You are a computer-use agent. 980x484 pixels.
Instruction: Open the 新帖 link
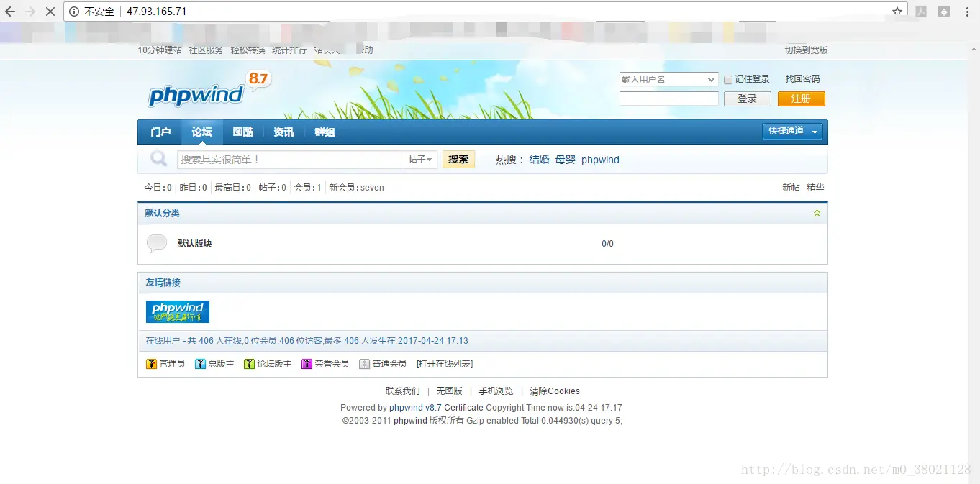(791, 188)
